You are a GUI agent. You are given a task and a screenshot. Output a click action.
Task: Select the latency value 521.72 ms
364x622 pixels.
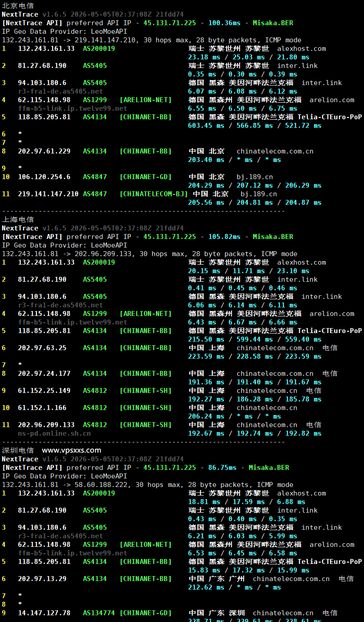click(x=303, y=126)
